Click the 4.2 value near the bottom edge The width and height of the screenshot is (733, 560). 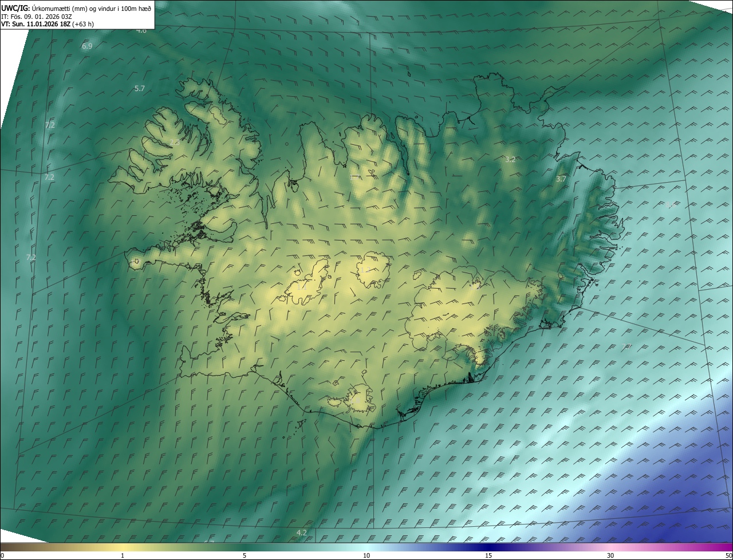tap(302, 533)
